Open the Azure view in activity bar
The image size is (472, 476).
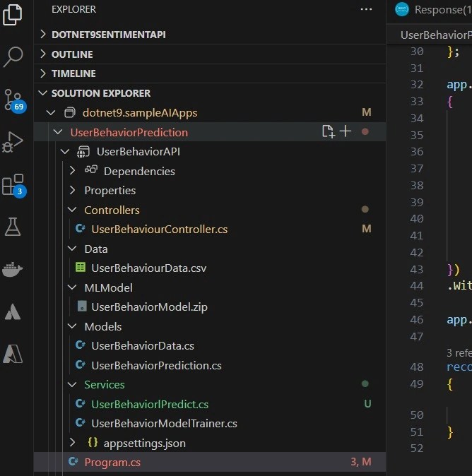pos(13,311)
